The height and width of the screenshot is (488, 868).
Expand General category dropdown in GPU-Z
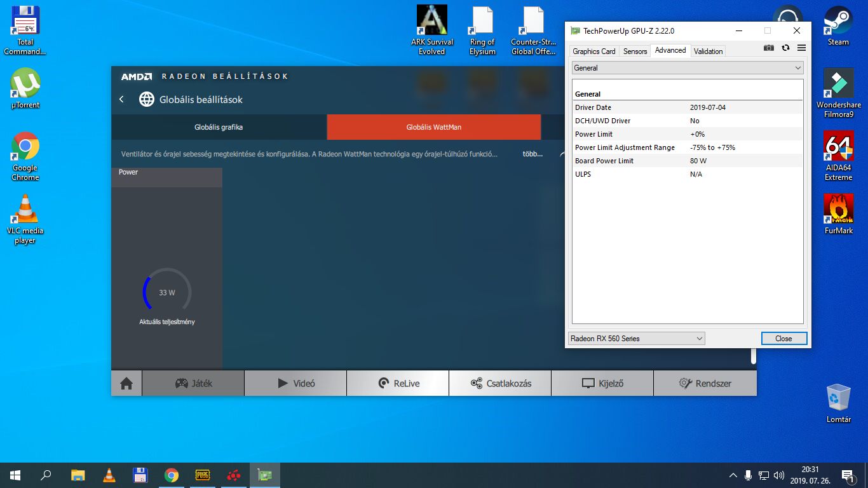pos(688,67)
